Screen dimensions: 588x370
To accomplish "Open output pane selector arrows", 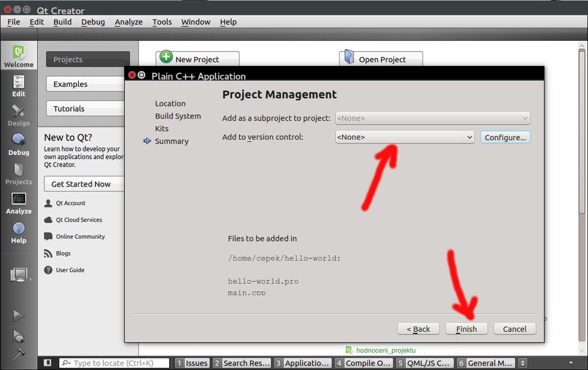I will click(x=523, y=363).
